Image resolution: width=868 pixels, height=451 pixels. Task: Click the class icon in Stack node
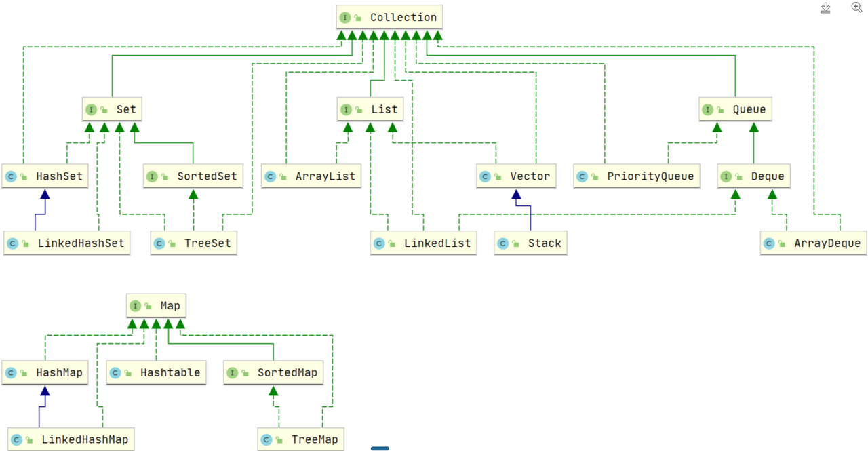(503, 243)
